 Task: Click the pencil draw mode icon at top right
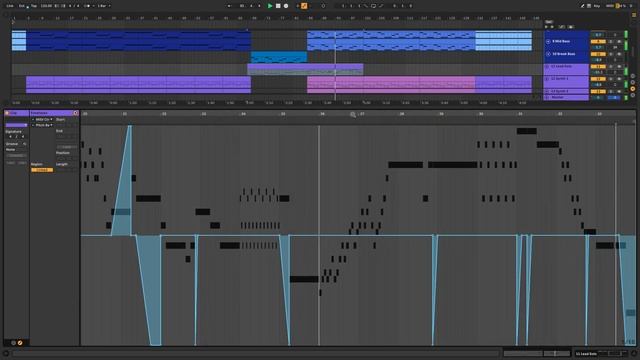click(x=582, y=6)
